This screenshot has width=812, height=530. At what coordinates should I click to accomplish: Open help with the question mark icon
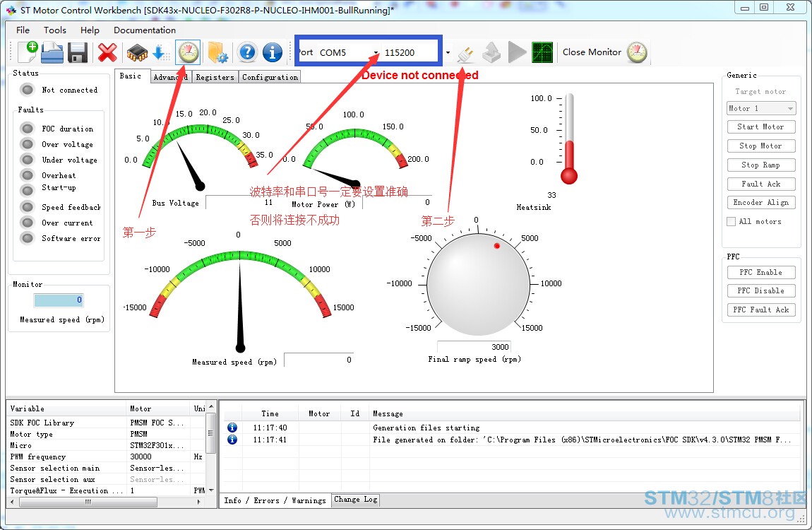[248, 52]
